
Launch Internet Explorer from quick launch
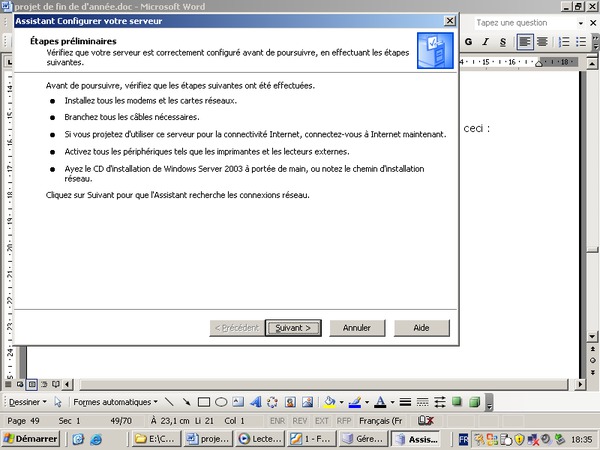click(96, 439)
